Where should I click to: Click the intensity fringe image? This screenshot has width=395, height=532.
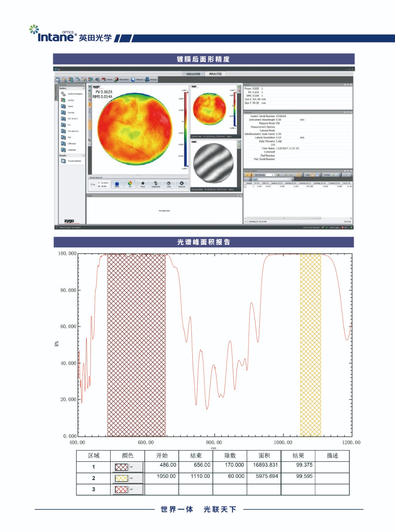point(213,163)
